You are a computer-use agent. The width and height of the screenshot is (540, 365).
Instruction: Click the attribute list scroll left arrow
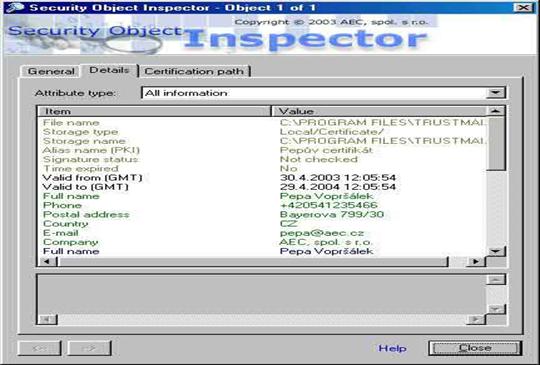pyautogui.click(x=48, y=261)
